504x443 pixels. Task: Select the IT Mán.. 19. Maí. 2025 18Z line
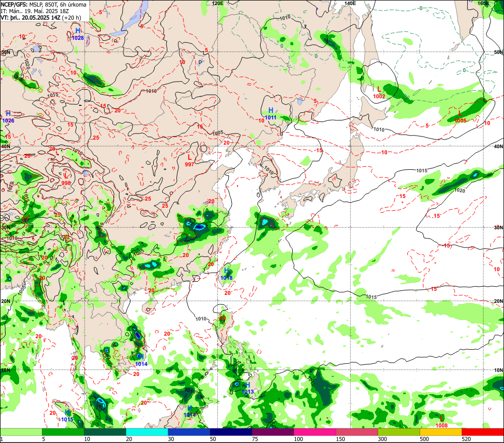click(34, 11)
